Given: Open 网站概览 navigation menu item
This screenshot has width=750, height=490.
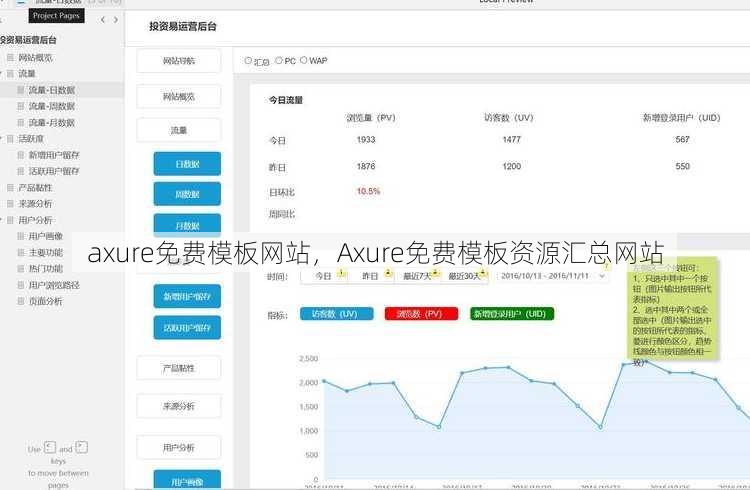Looking at the screenshot, I should click(179, 97).
